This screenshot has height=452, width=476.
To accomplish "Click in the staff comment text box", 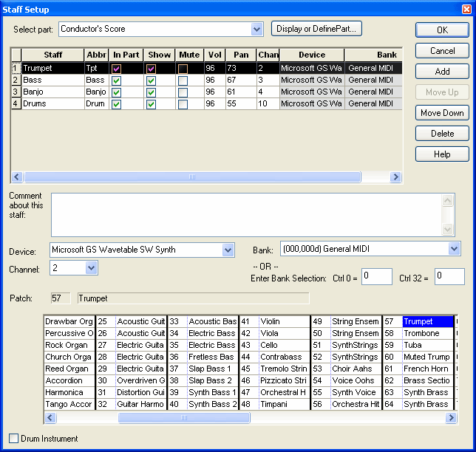I will tap(244, 216).
